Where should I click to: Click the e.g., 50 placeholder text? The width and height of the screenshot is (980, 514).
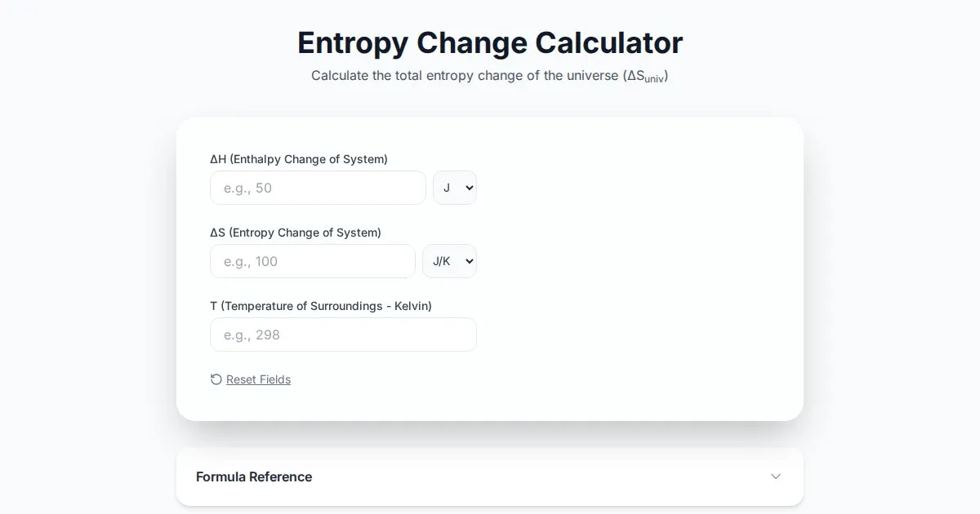247,188
